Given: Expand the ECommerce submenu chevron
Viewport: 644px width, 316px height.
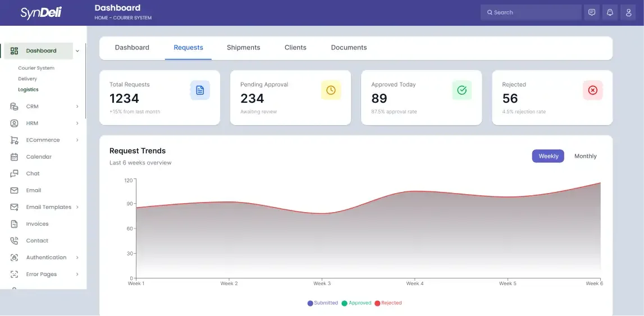Looking at the screenshot, I should (77, 140).
